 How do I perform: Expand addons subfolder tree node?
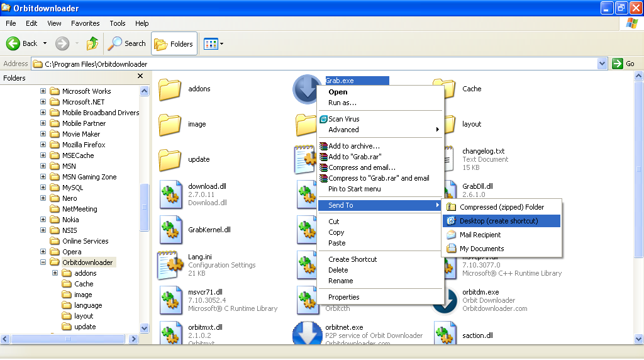point(55,273)
